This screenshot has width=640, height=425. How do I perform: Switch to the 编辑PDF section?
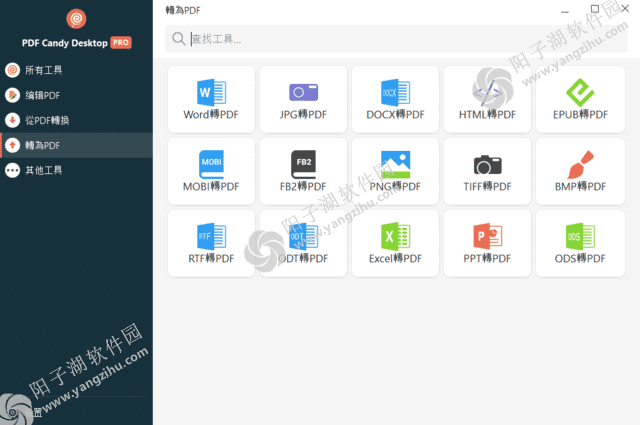76,95
